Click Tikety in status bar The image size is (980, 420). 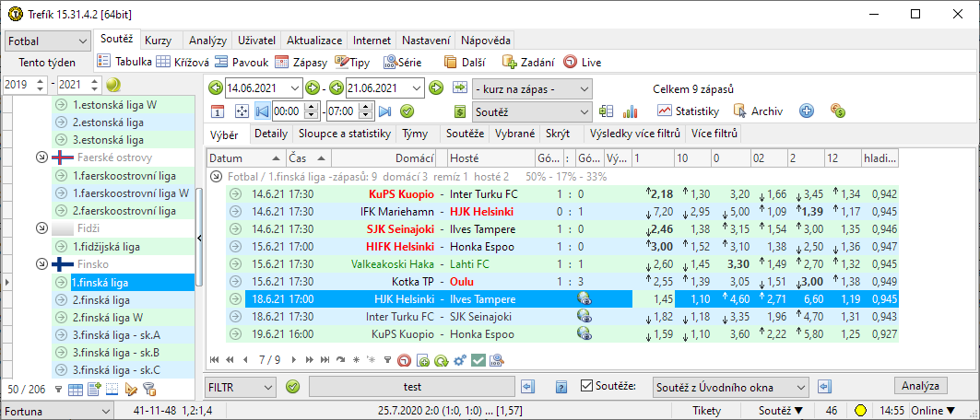pyautogui.click(x=706, y=411)
